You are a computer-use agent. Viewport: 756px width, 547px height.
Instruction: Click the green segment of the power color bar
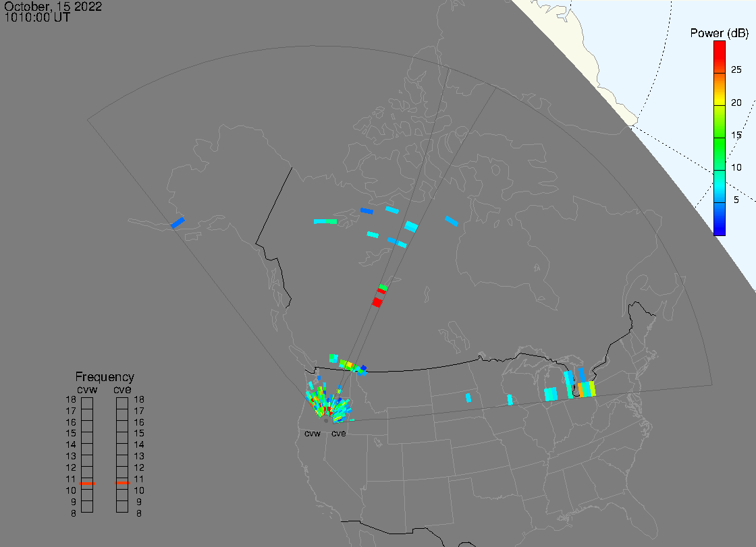point(720,154)
